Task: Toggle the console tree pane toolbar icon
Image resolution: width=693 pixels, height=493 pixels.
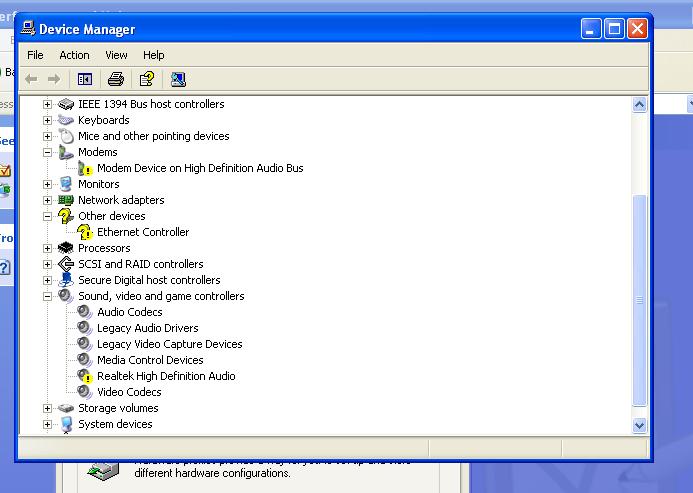Action: (84, 79)
